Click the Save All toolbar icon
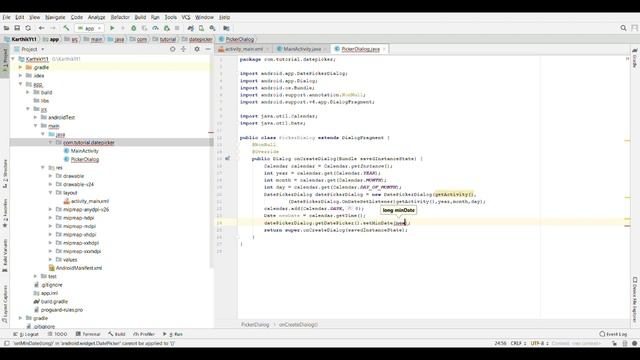This screenshot has height=360, width=640. 17,28
